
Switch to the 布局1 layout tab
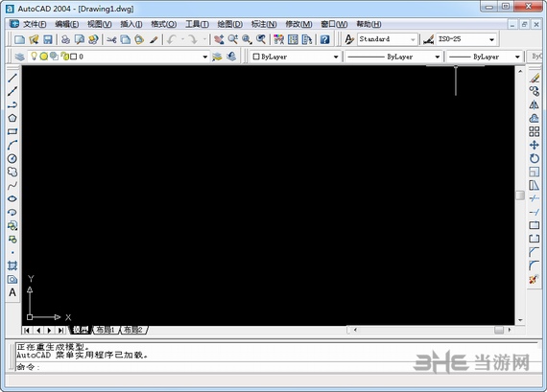coord(106,330)
